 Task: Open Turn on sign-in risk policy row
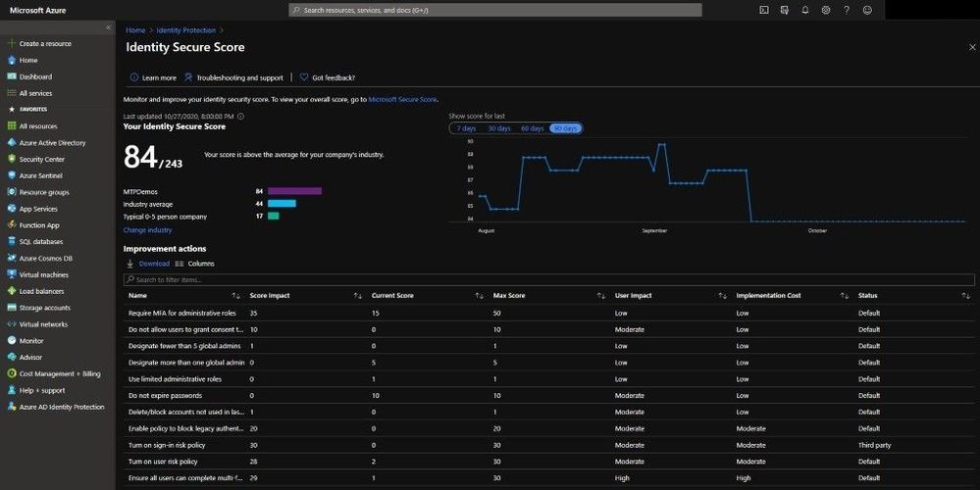pos(548,445)
